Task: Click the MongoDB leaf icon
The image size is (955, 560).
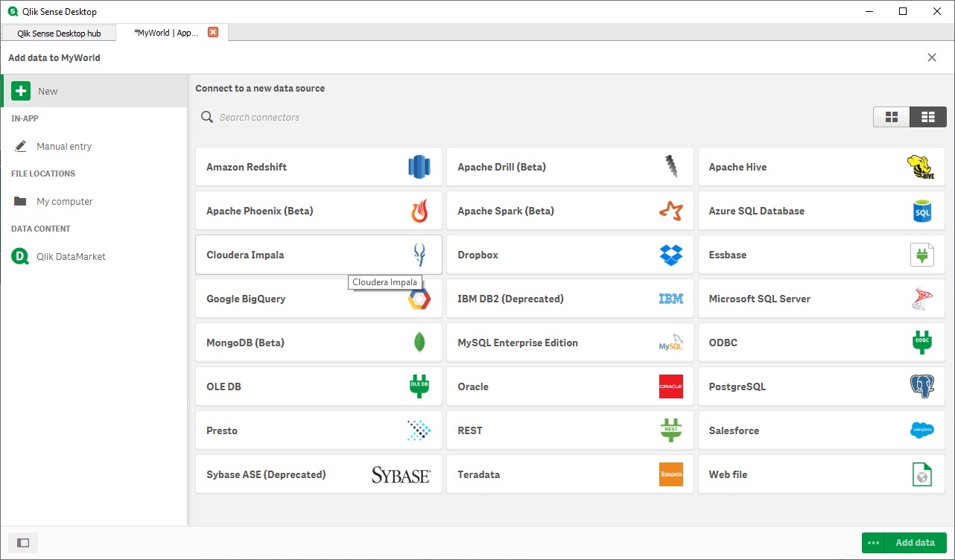Action: coord(419,343)
